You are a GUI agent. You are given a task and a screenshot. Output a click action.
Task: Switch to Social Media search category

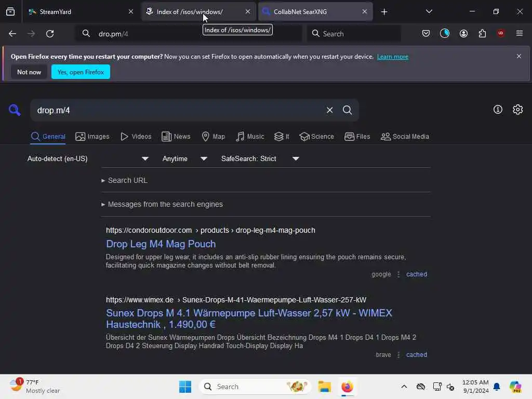pyautogui.click(x=405, y=137)
